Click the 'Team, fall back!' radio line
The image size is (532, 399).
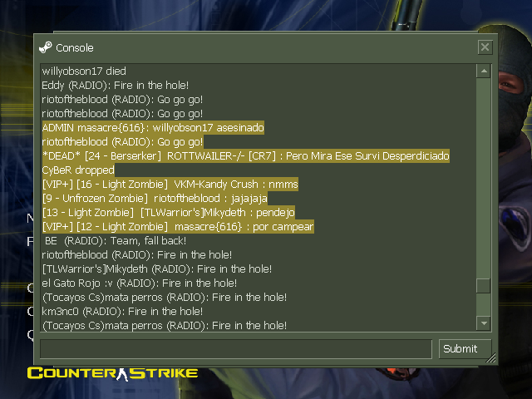coord(116,241)
